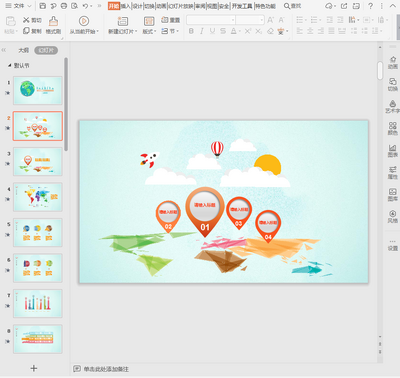Collapse the ribbon with the up chevron
Viewport: 400px width, 378px height.
tap(392, 6)
